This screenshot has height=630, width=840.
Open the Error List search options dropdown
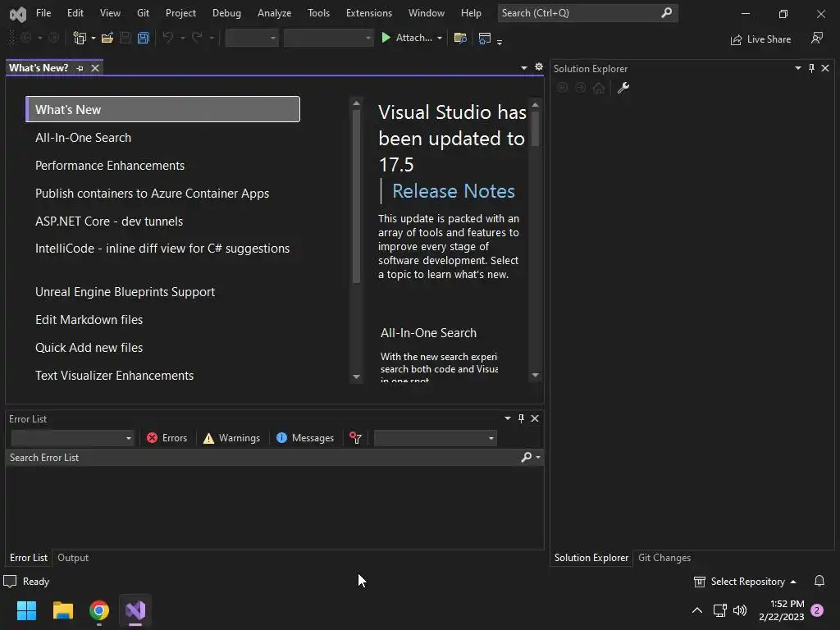coord(538,458)
